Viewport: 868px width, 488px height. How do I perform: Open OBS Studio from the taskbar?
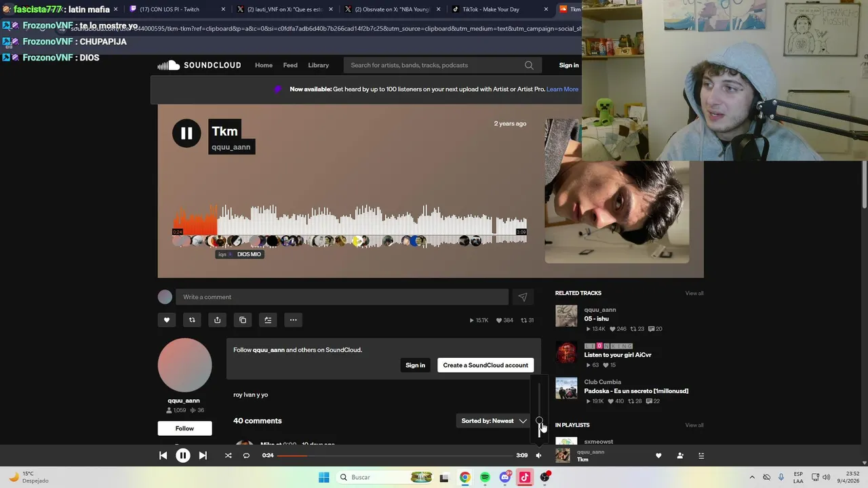coord(545,477)
